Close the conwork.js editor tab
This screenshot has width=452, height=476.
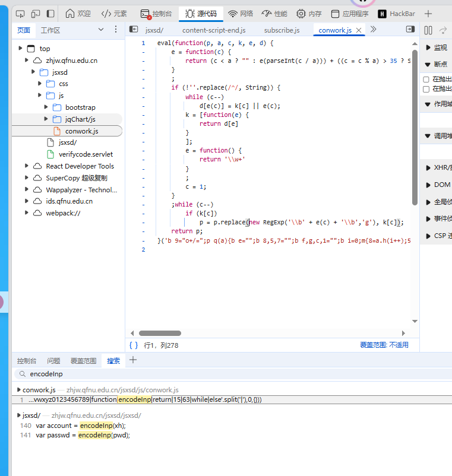359,30
